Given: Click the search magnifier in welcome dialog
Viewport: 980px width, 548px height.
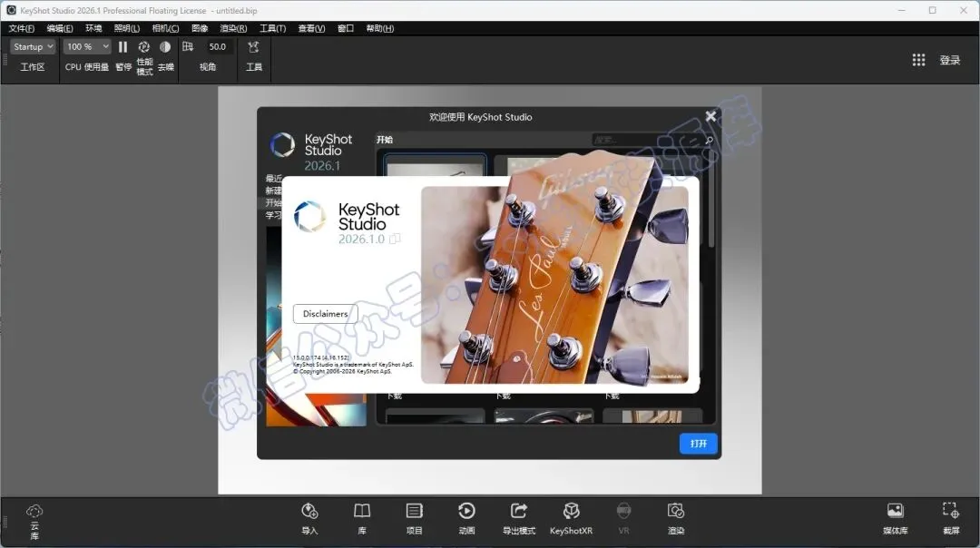Looking at the screenshot, I should coord(709,140).
